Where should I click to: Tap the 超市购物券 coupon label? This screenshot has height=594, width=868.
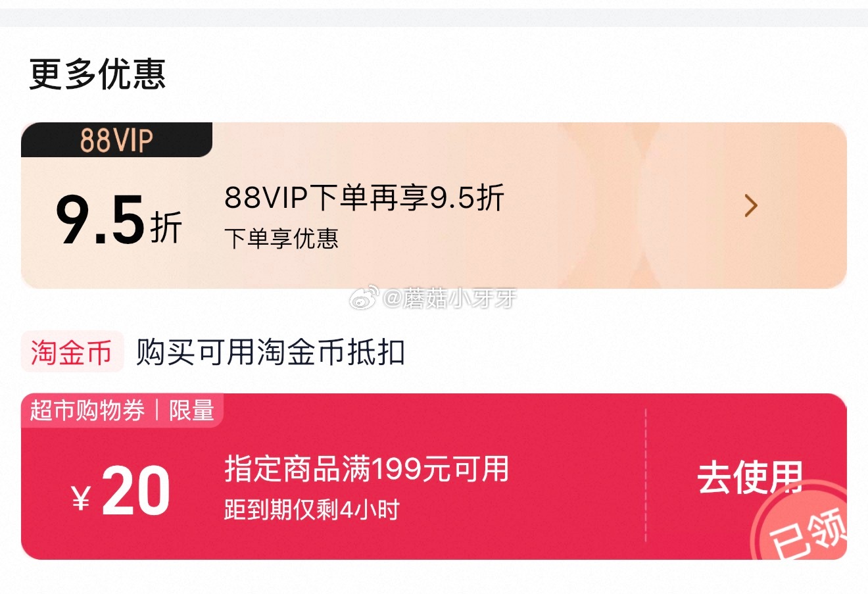[87, 410]
